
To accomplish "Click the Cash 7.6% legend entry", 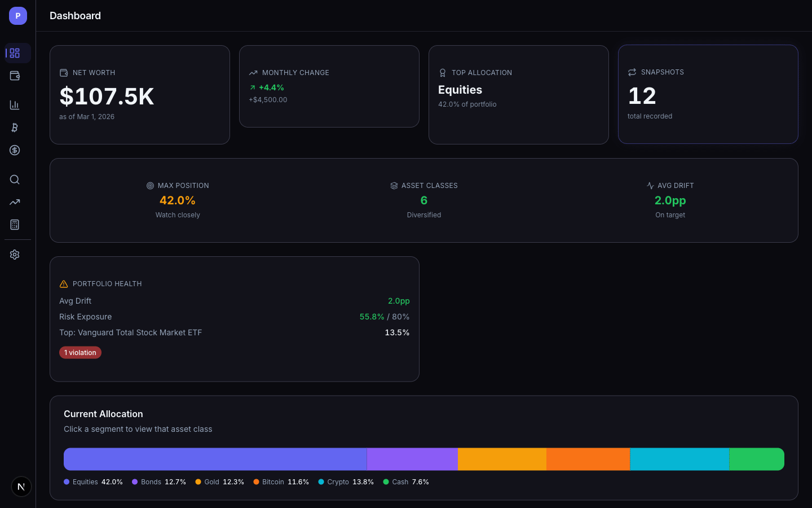I will (406, 482).
